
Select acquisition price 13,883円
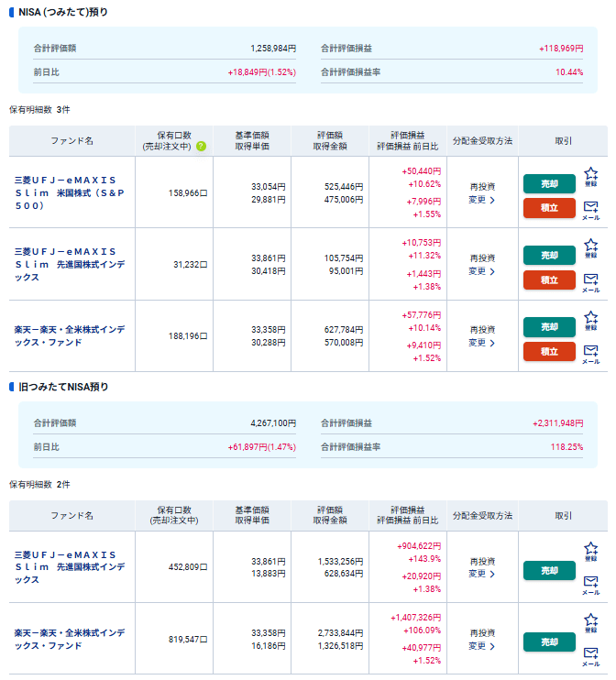(x=269, y=574)
